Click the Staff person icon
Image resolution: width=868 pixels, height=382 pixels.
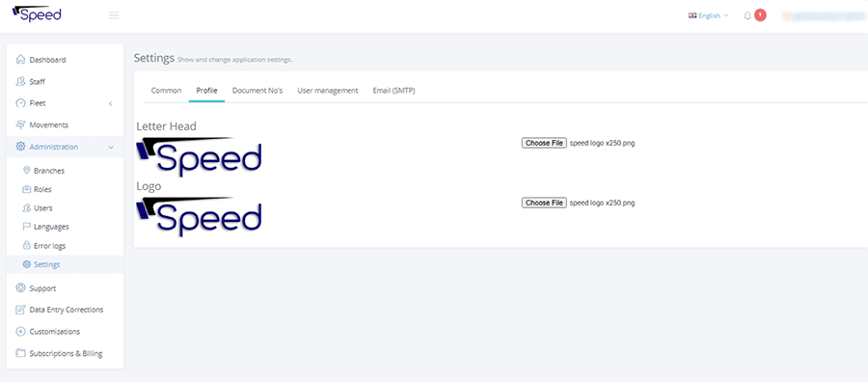tap(20, 81)
